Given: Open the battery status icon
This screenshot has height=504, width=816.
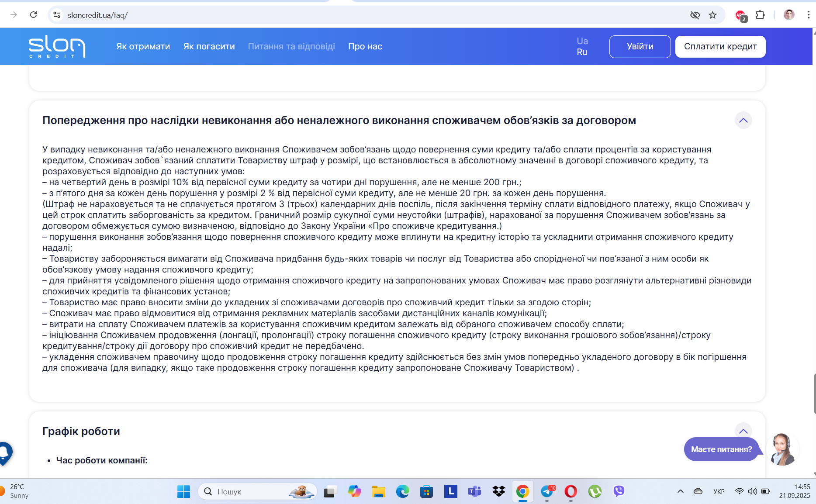Looking at the screenshot, I should [x=766, y=491].
